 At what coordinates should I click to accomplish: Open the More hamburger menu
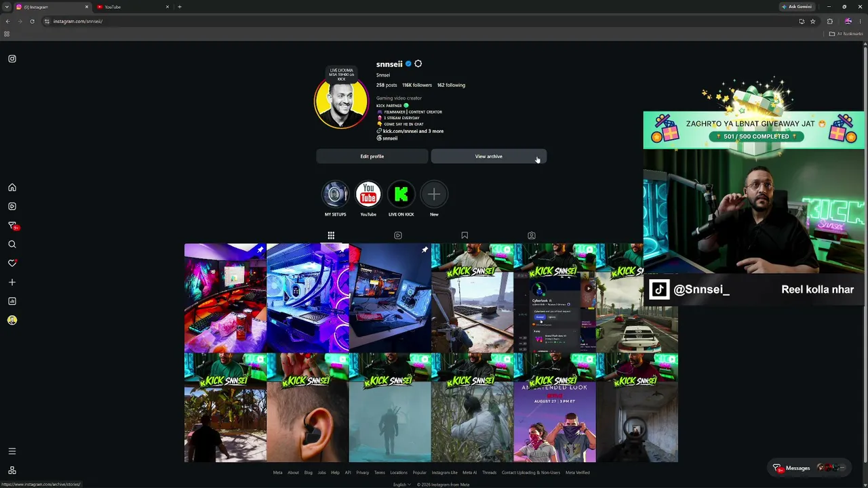[x=12, y=451]
